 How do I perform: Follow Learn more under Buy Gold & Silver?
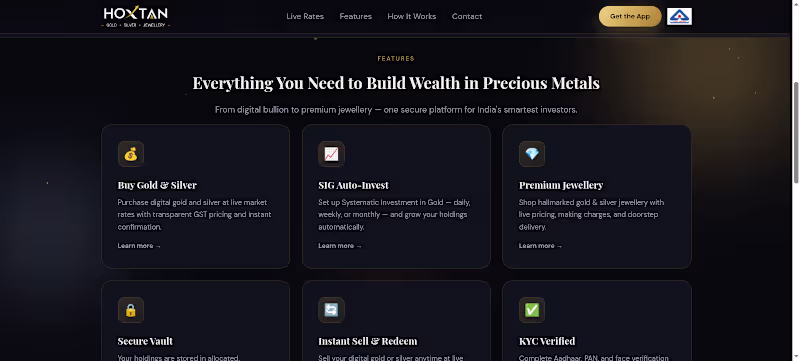point(139,246)
